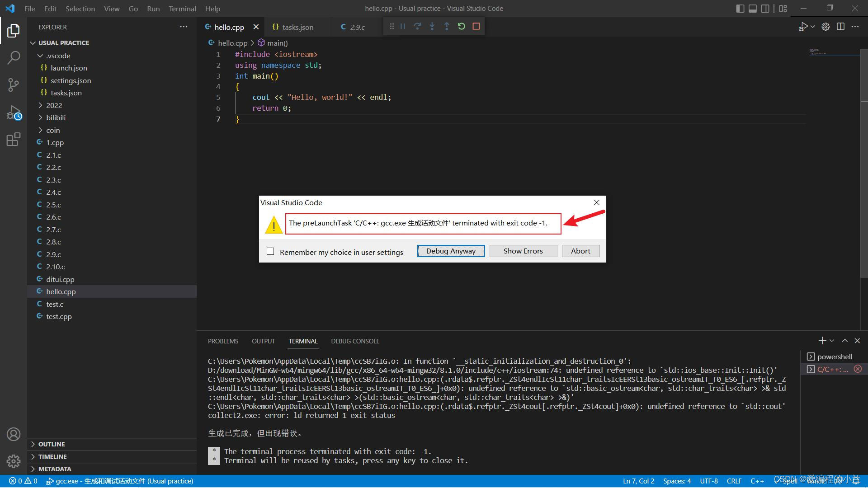Viewport: 868px width, 488px height.
Task: Switch to the tasks.json editor tab
Action: [x=297, y=27]
